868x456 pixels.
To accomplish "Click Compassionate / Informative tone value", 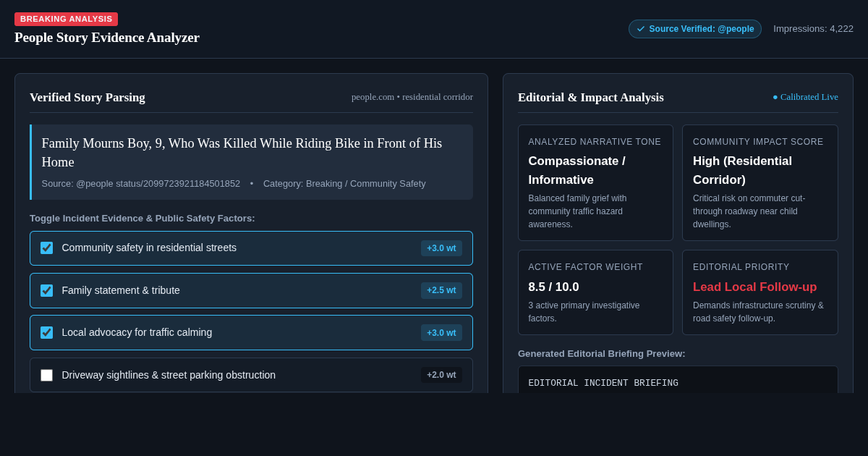I will tap(576, 170).
